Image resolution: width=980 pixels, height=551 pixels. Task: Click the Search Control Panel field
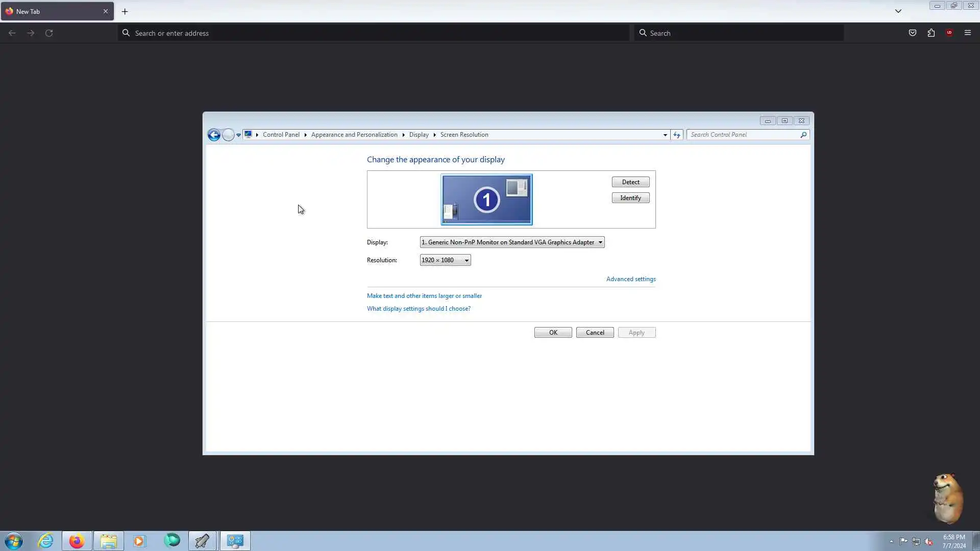[x=743, y=135]
